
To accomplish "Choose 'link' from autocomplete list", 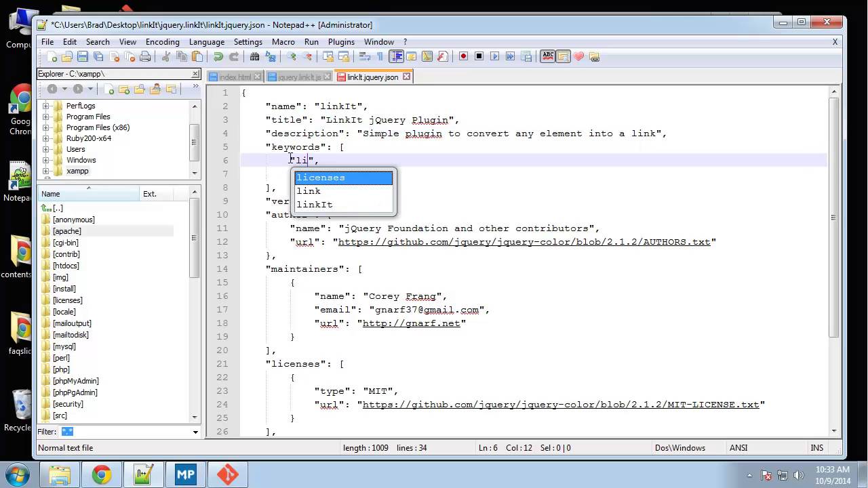I will (343, 191).
